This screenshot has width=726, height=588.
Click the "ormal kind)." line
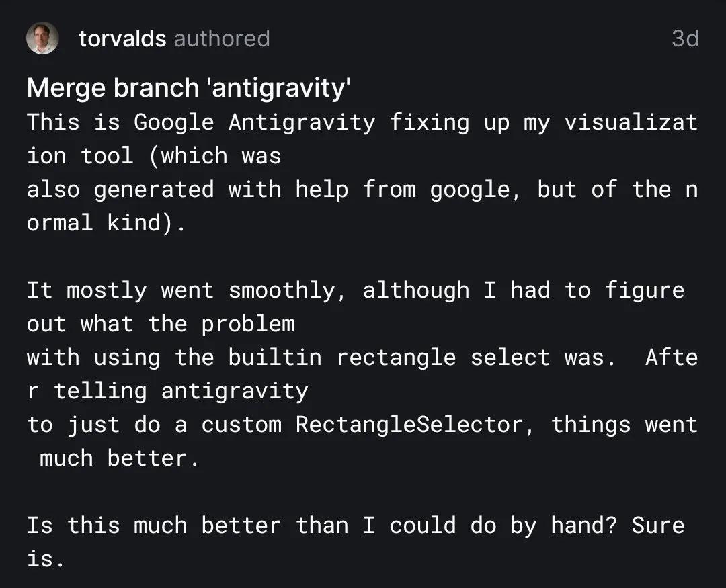(x=106, y=223)
